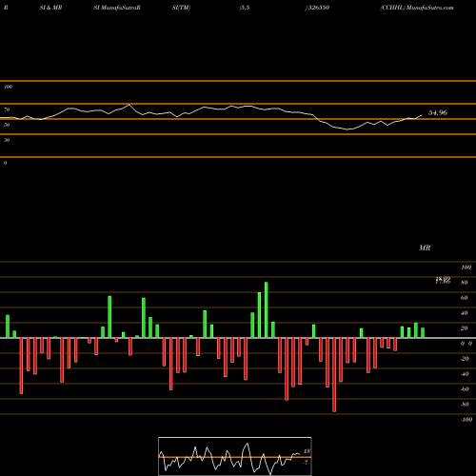Click the (CCHHL) MunafaSutra.com header text
Screen dimensions: 476x476
tap(417, 8)
